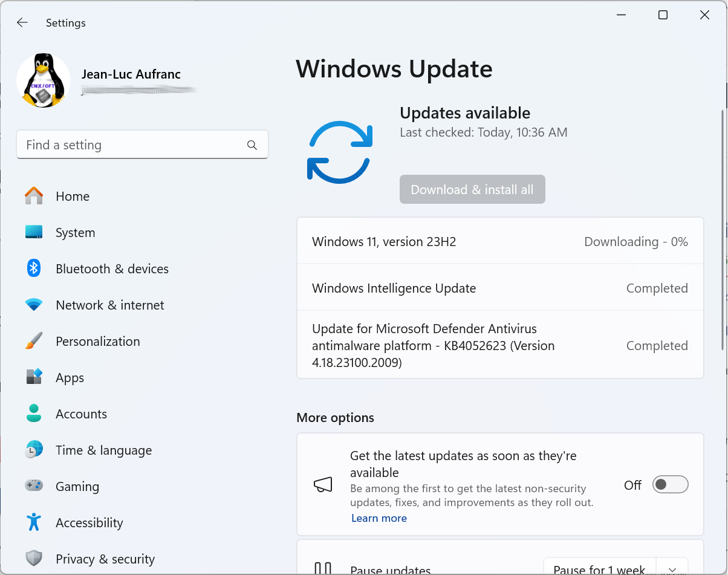Click Completed status of Defender Antivirus update
This screenshot has height=575, width=728.
tap(657, 346)
